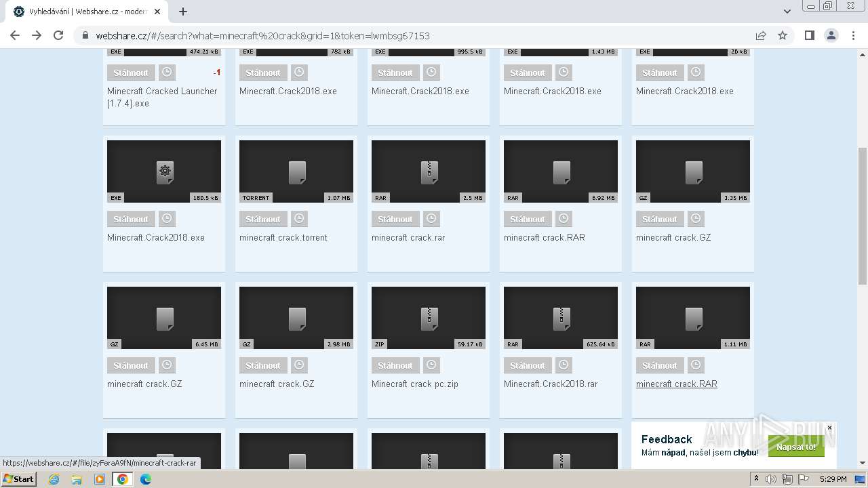Open media player from taskbar

point(100,479)
